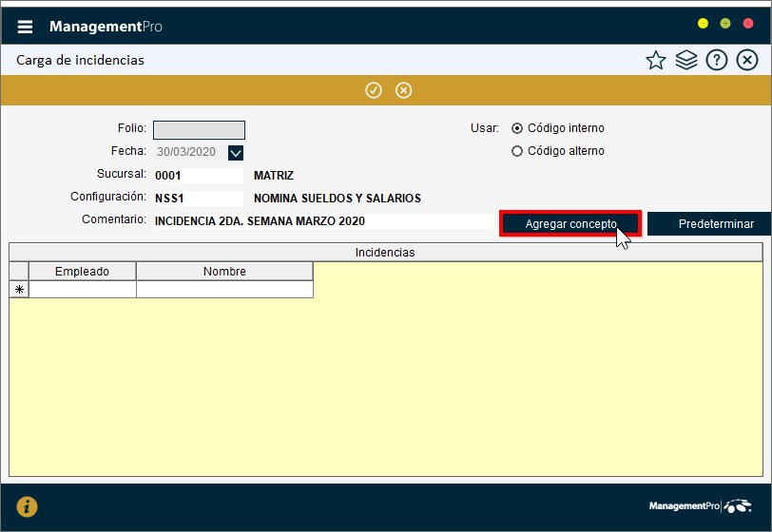Click the red close window dot
This screenshot has width=772, height=532.
point(748,23)
